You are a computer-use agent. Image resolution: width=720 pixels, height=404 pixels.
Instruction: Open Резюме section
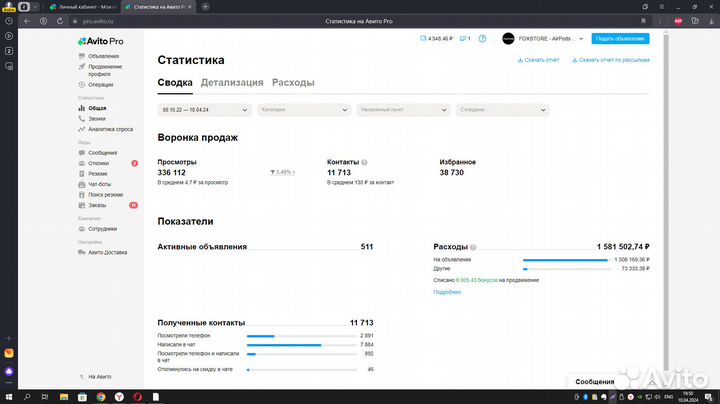(97, 174)
